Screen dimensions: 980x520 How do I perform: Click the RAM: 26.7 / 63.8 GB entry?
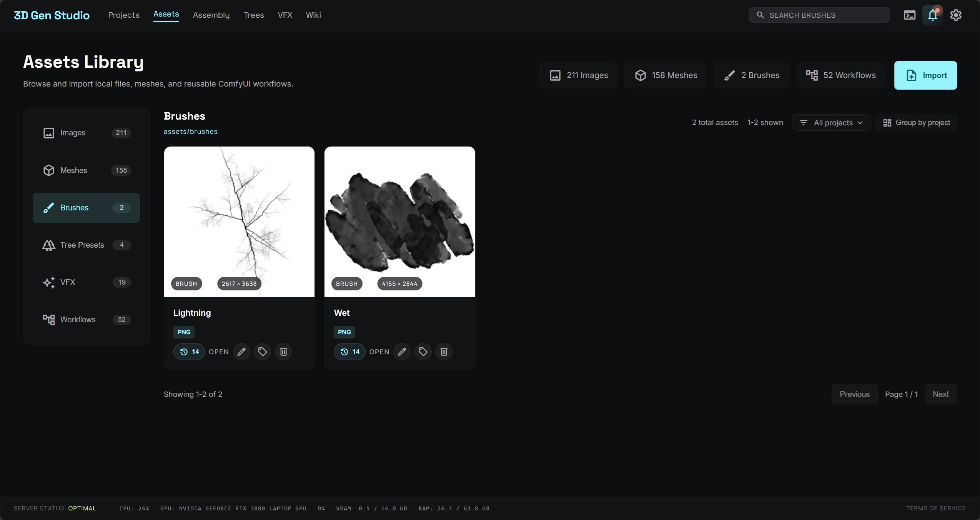tap(454, 508)
